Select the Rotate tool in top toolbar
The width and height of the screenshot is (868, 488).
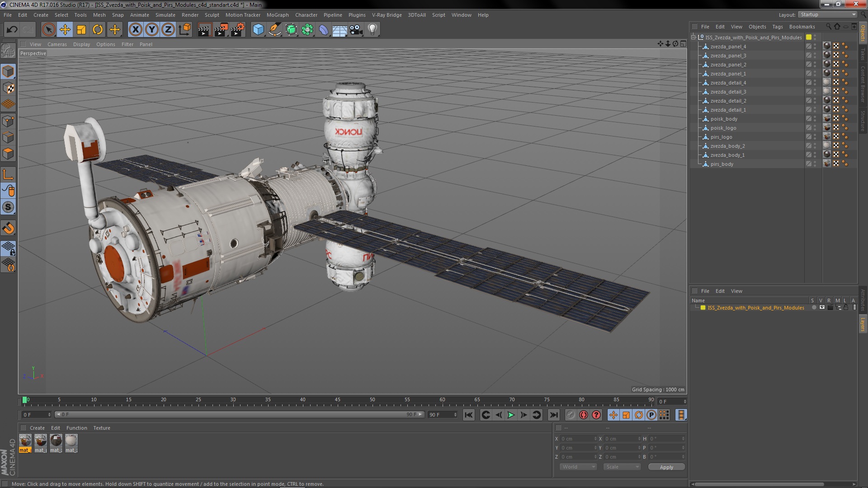click(x=98, y=30)
